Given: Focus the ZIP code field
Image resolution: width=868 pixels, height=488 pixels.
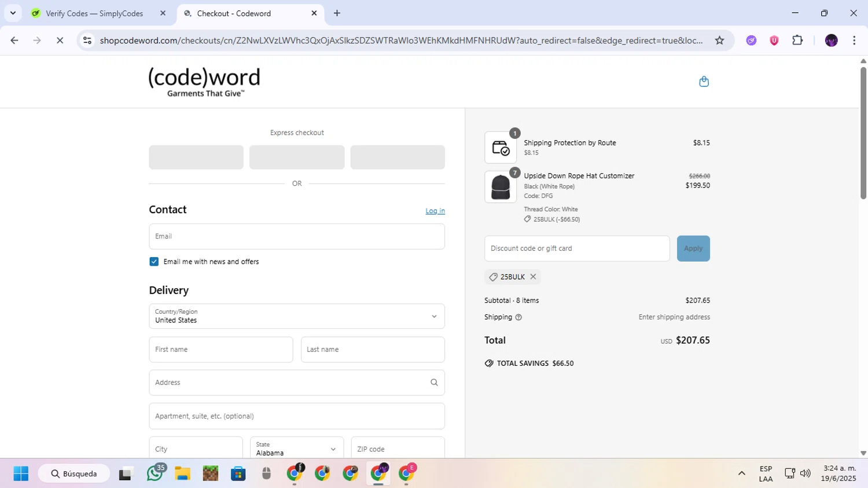Looking at the screenshot, I should click(x=398, y=449).
